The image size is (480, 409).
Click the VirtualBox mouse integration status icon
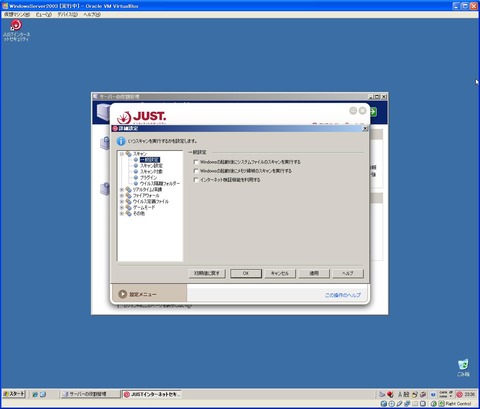[434, 404]
